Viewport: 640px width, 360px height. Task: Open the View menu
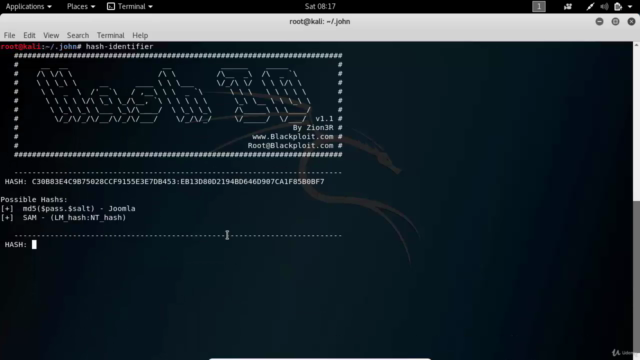click(x=51, y=35)
